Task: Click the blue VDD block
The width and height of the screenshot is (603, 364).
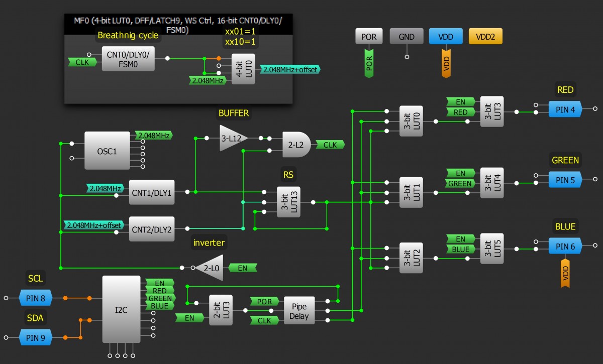Action: tap(446, 37)
